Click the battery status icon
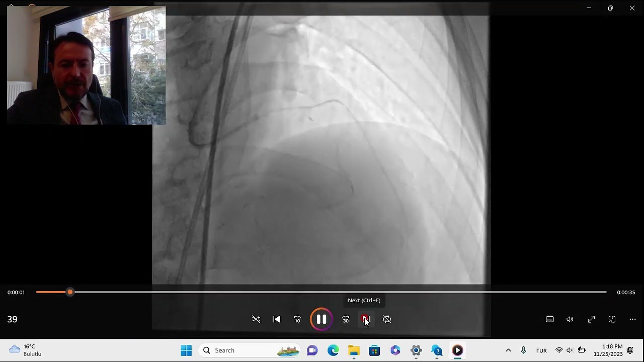Image resolution: width=644 pixels, height=362 pixels. 582,350
